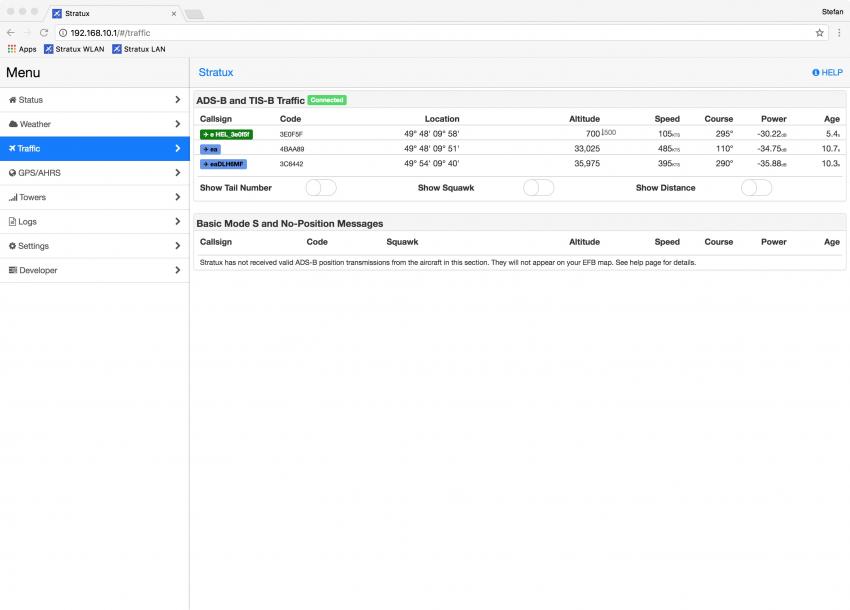Viewport: 850px width, 610px height.
Task: Click the browser forward arrow
Action: click(x=27, y=33)
